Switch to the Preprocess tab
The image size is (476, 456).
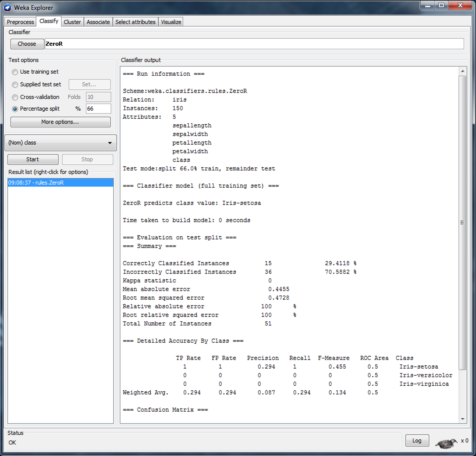[20, 22]
